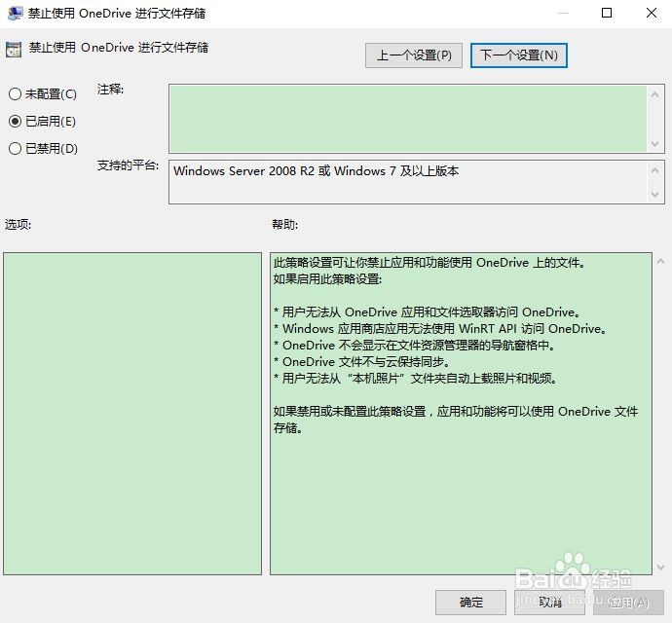Image resolution: width=672 pixels, height=623 pixels.
Task: Maximize the policy dialog window
Action: point(607,13)
